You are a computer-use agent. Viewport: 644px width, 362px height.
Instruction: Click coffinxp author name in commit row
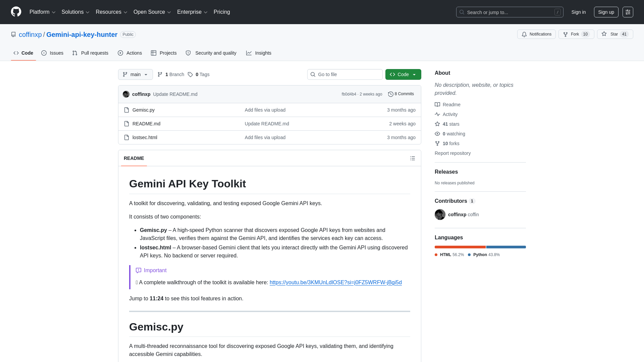tap(141, 94)
